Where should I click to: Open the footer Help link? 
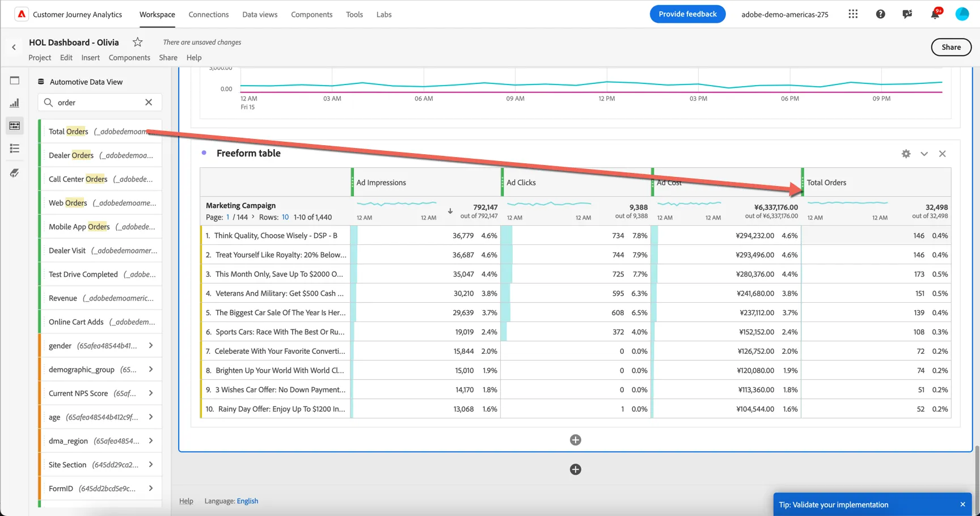click(186, 501)
